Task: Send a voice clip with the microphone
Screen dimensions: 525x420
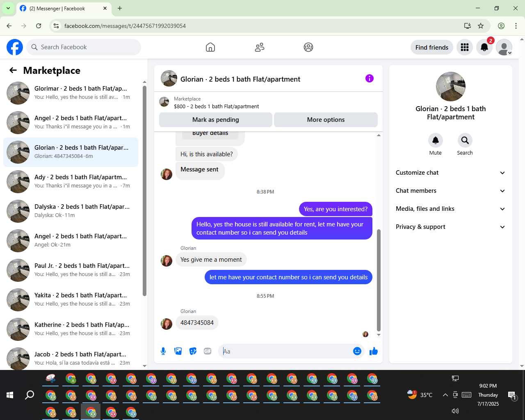Action: click(163, 351)
